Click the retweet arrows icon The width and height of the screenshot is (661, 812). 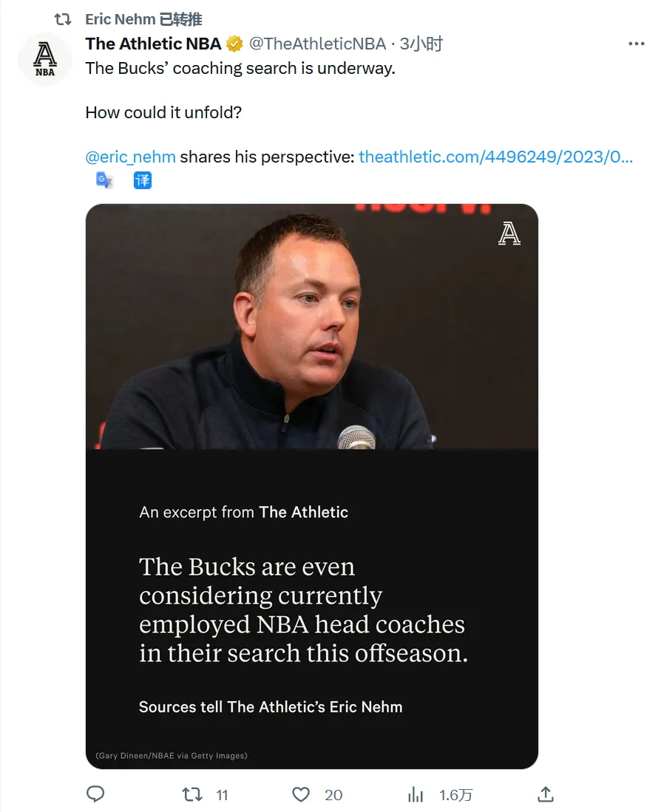pyautogui.click(x=192, y=794)
